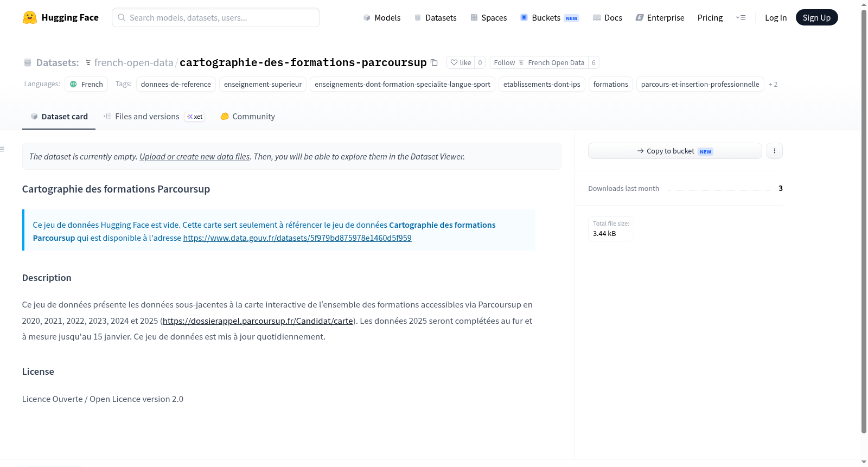The image size is (868, 467).
Task: Open the Community tab
Action: (248, 117)
